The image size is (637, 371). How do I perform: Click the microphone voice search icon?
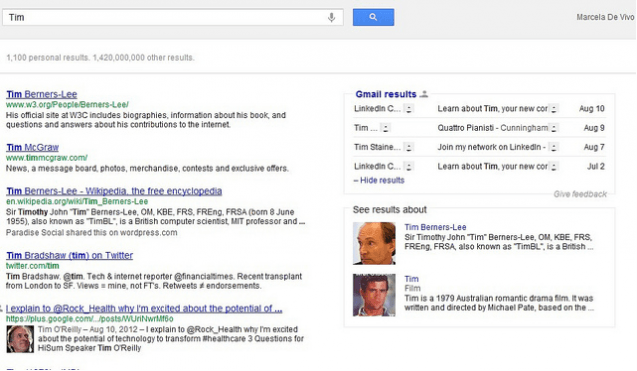pyautogui.click(x=332, y=17)
